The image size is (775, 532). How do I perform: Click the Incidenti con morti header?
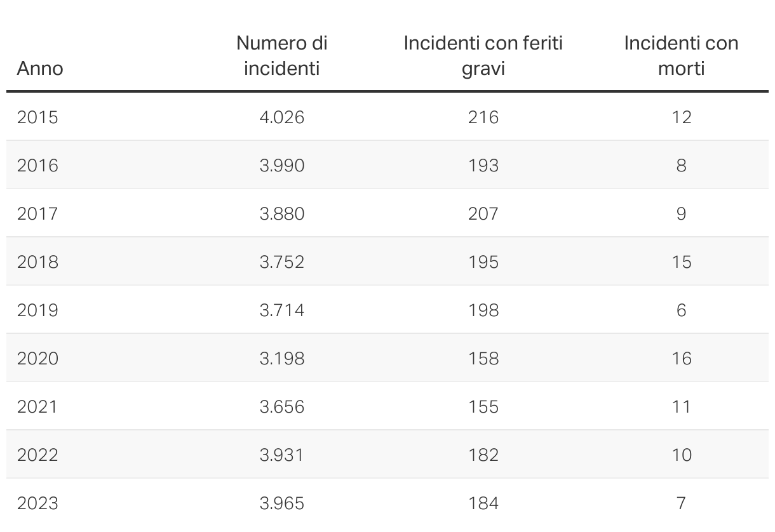point(681,56)
